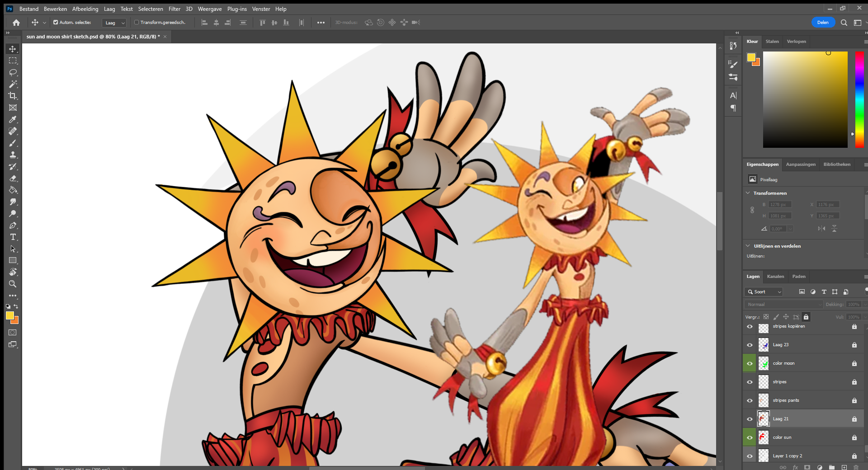Select the Pen tool
The image size is (868, 470).
click(13, 225)
